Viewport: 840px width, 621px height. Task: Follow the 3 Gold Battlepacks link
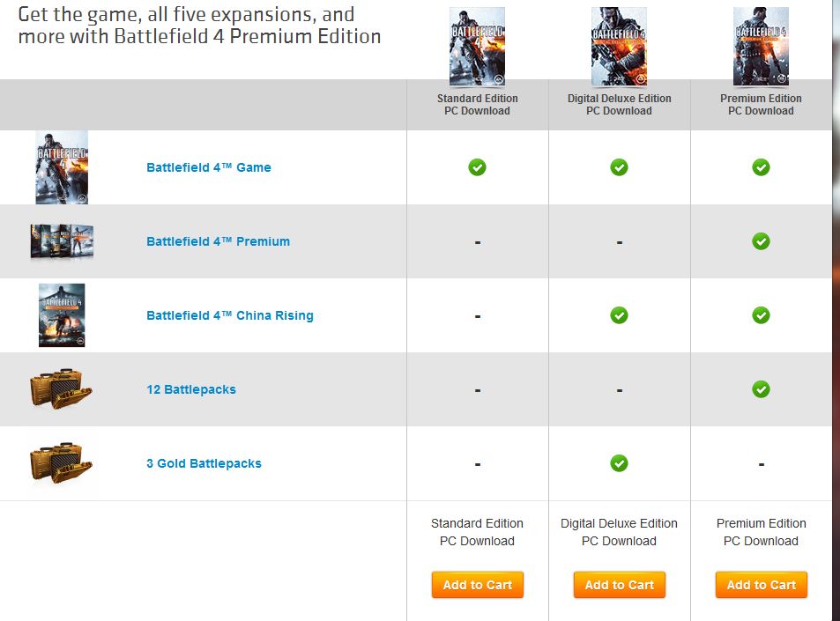point(204,463)
